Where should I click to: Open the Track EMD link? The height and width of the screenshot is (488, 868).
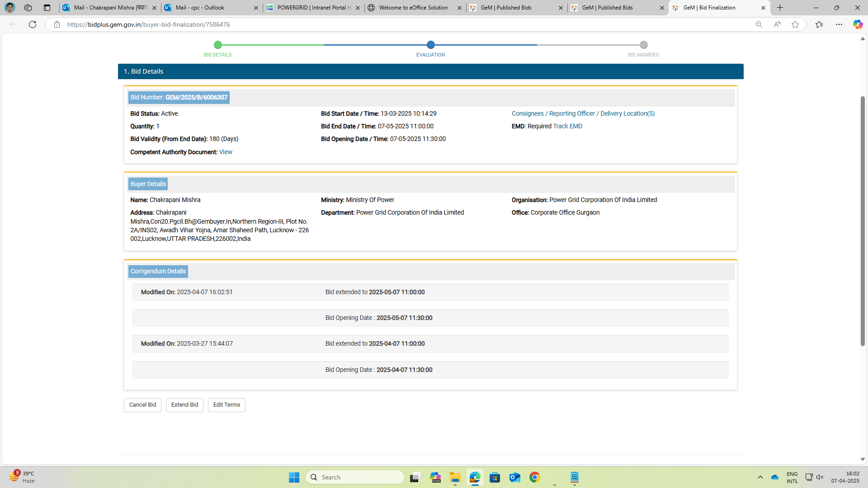tap(567, 127)
